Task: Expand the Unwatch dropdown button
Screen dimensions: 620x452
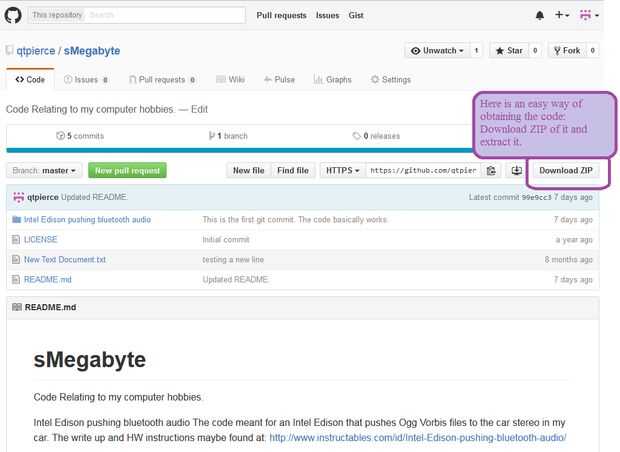Action: tap(437, 51)
